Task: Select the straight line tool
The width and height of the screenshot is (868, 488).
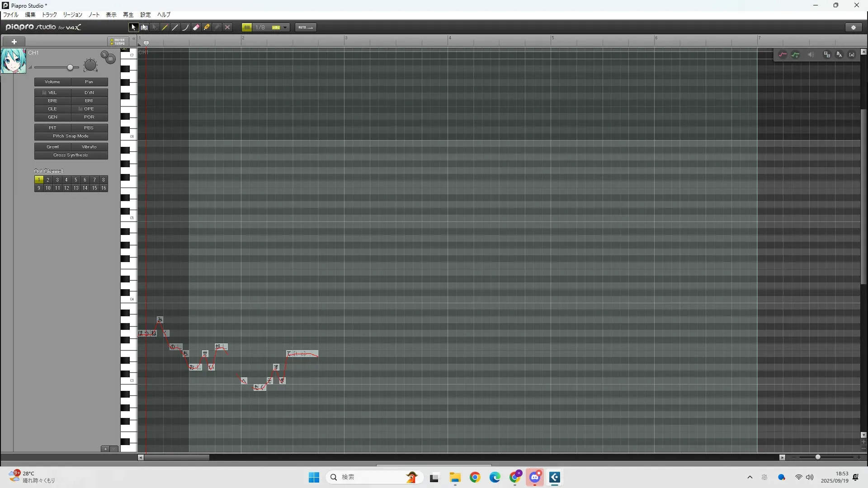Action: (x=175, y=28)
